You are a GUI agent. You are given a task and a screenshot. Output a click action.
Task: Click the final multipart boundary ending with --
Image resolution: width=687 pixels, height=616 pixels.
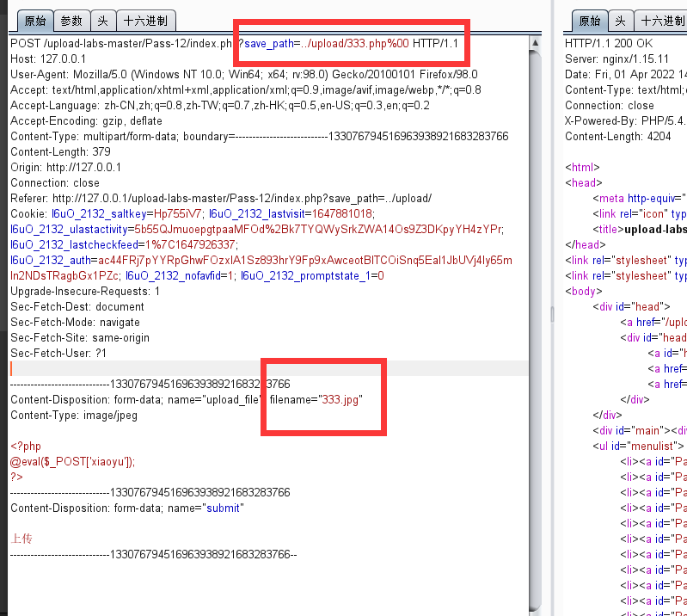coord(154,554)
